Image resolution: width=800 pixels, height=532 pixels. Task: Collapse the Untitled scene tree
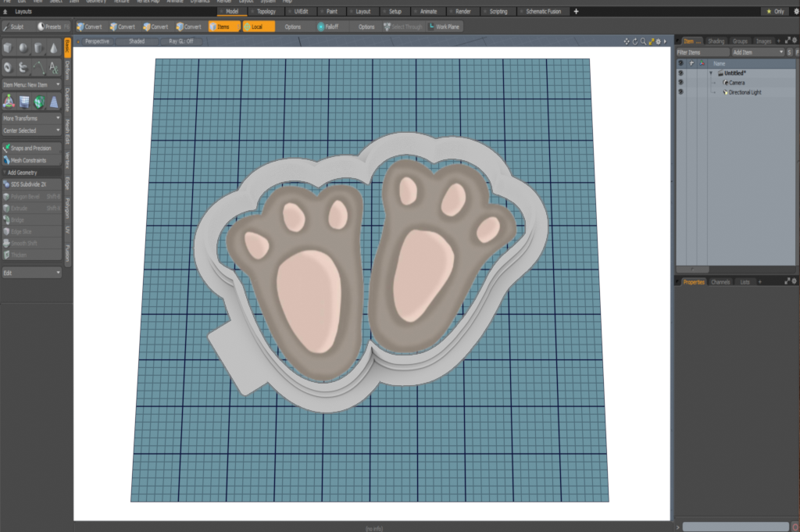click(711, 73)
